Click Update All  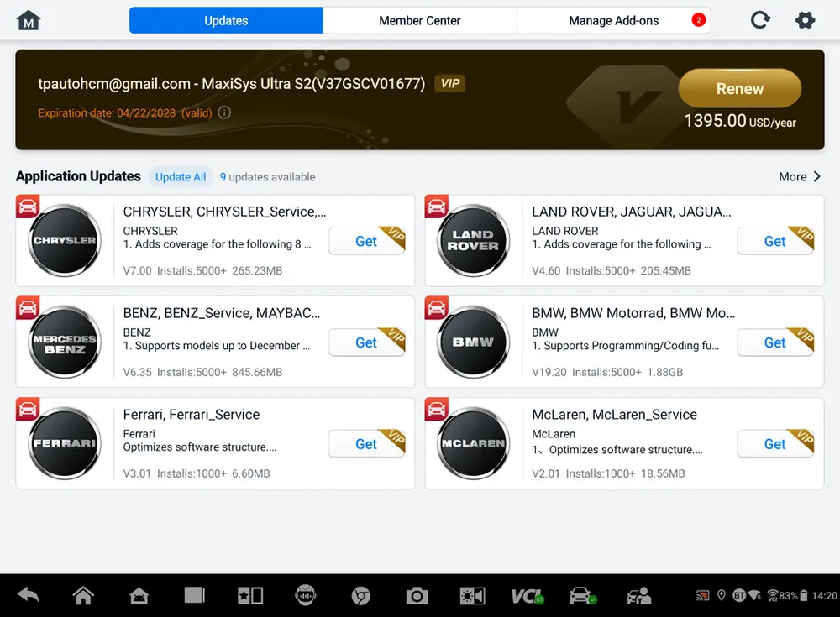pos(181,177)
